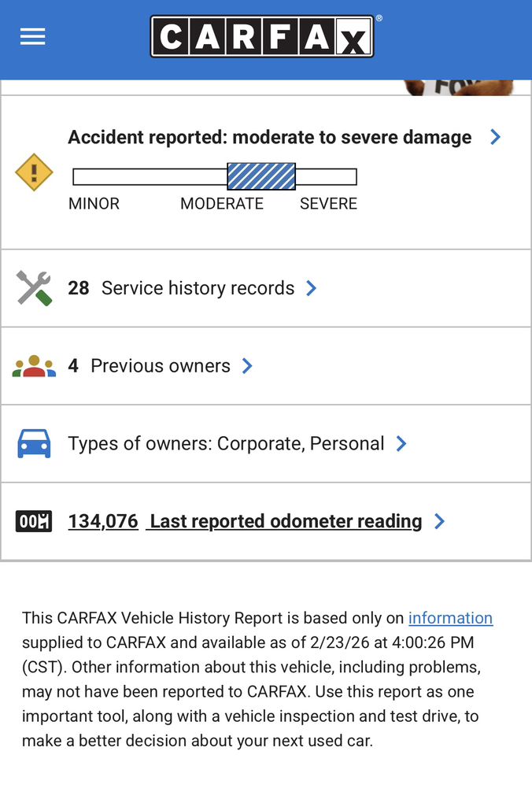Expand accident reported details chevron
The image size is (532, 803).
[x=495, y=137]
